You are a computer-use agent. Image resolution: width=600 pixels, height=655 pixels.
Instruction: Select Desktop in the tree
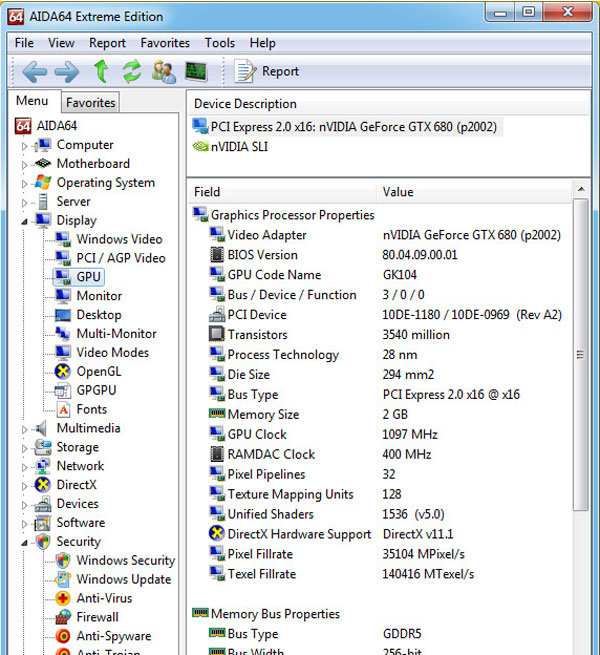tap(99, 315)
